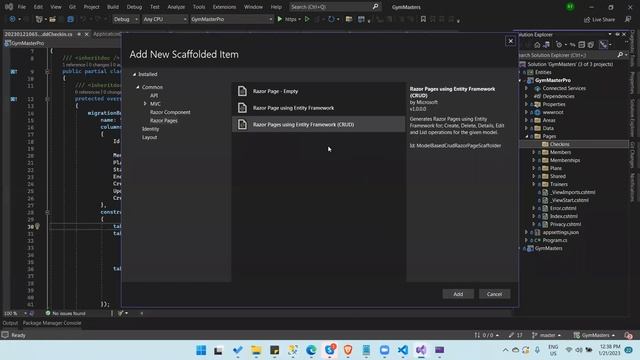640x360 pixels.
Task: Expand the wwwroot folder in Solution Explorer
Action: coord(526,112)
